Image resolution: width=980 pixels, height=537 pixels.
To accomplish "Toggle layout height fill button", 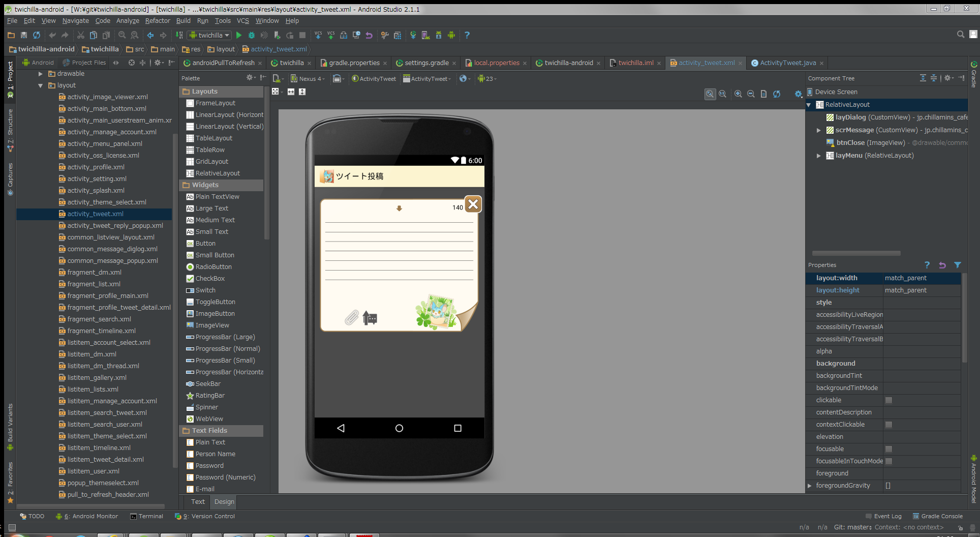I will [302, 92].
